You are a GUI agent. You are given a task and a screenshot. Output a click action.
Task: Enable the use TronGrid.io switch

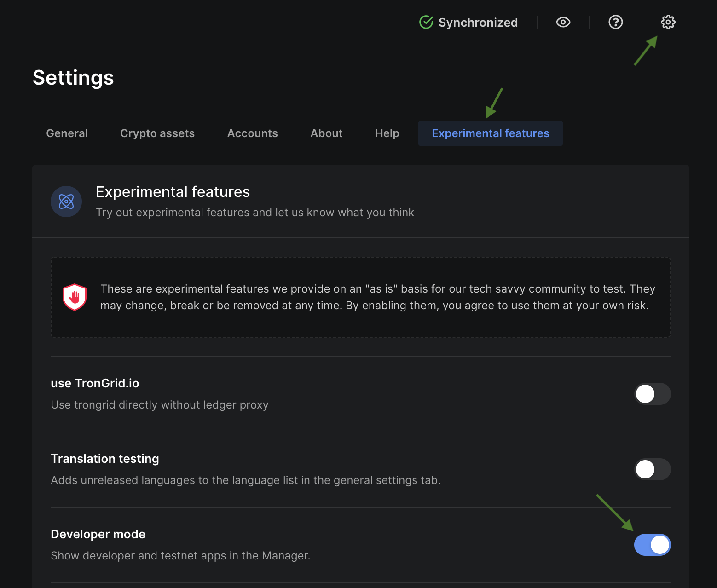pos(653,394)
